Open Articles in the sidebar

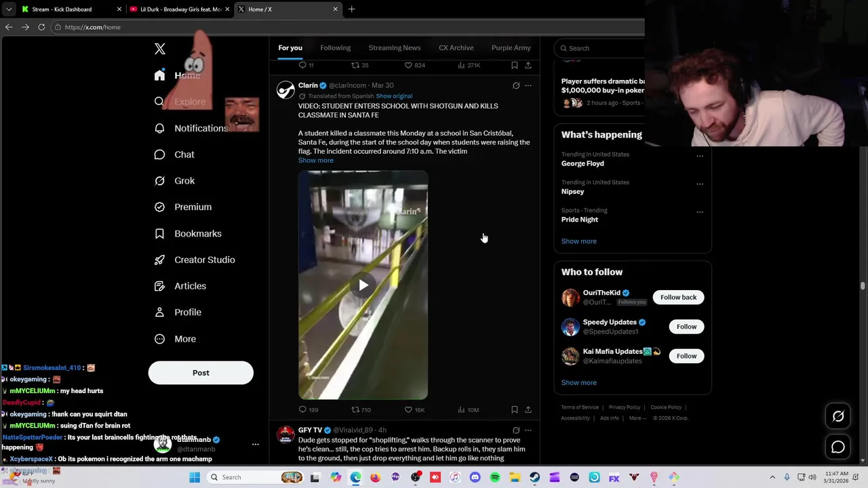(x=181, y=286)
